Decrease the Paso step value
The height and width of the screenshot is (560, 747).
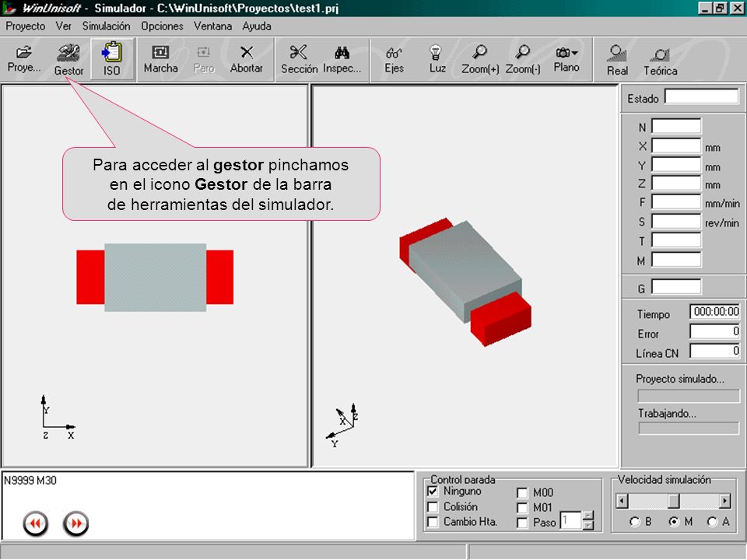[588, 525]
